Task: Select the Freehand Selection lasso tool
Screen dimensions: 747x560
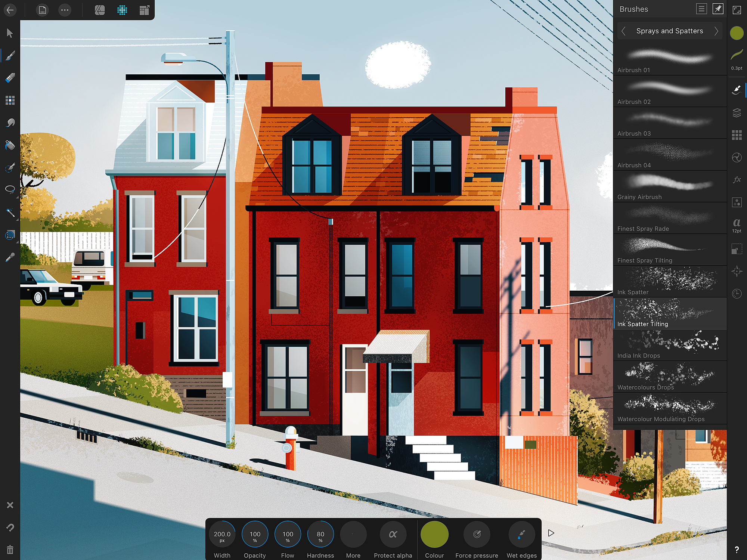Action: 10,189
